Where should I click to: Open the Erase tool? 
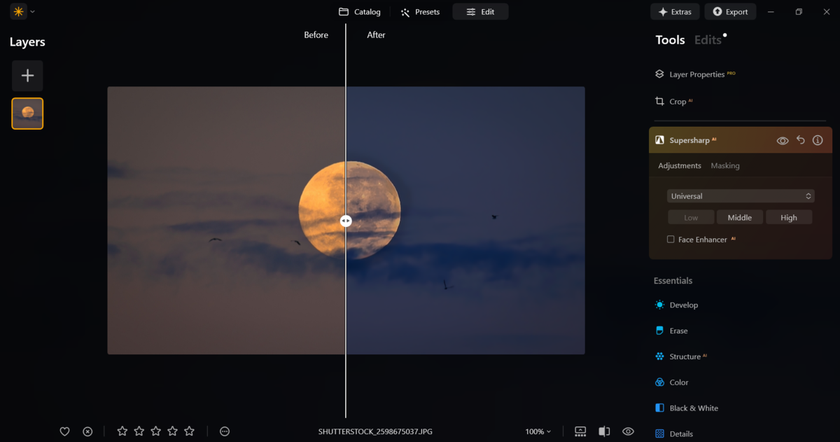point(671,331)
